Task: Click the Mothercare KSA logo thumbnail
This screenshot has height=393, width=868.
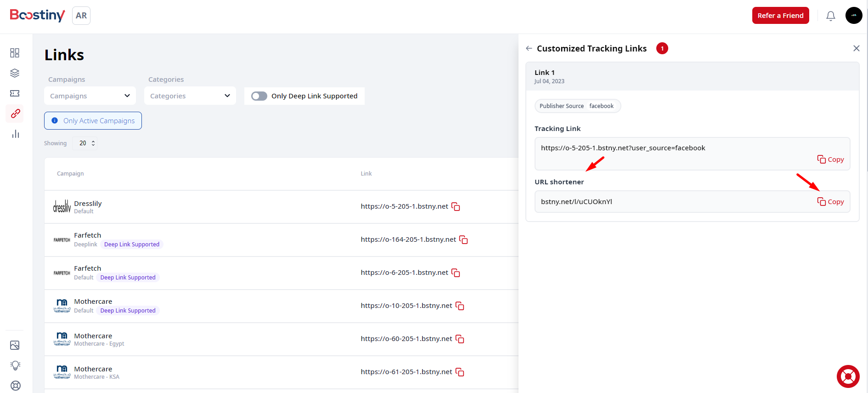Action: [62, 372]
